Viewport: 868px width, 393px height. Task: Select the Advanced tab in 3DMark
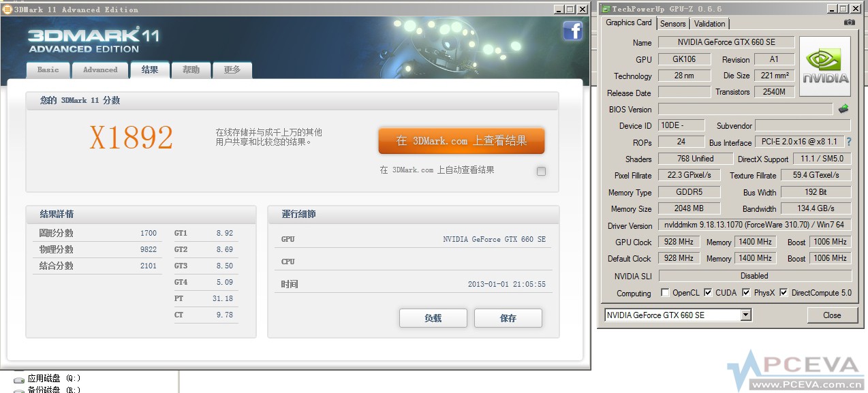pos(99,69)
